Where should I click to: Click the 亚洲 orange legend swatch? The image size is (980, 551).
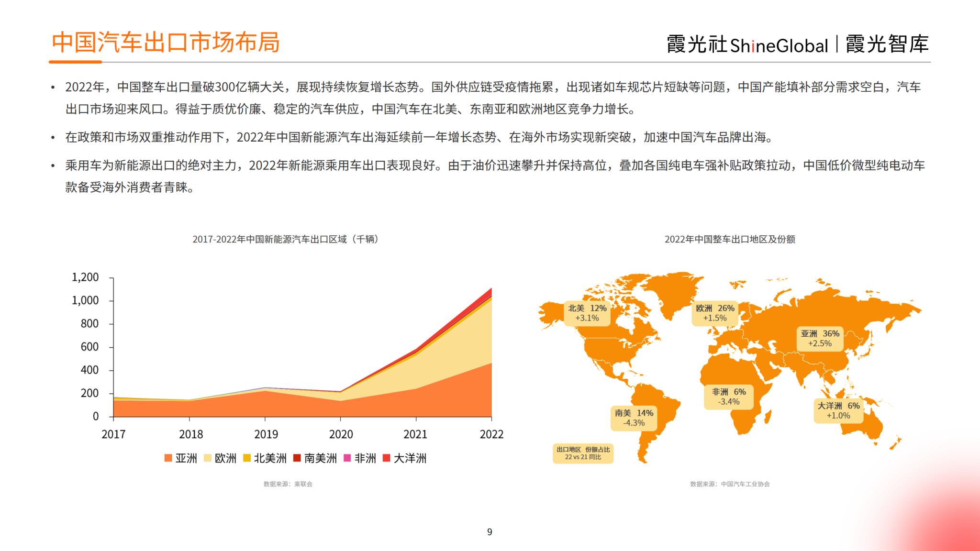(x=168, y=458)
